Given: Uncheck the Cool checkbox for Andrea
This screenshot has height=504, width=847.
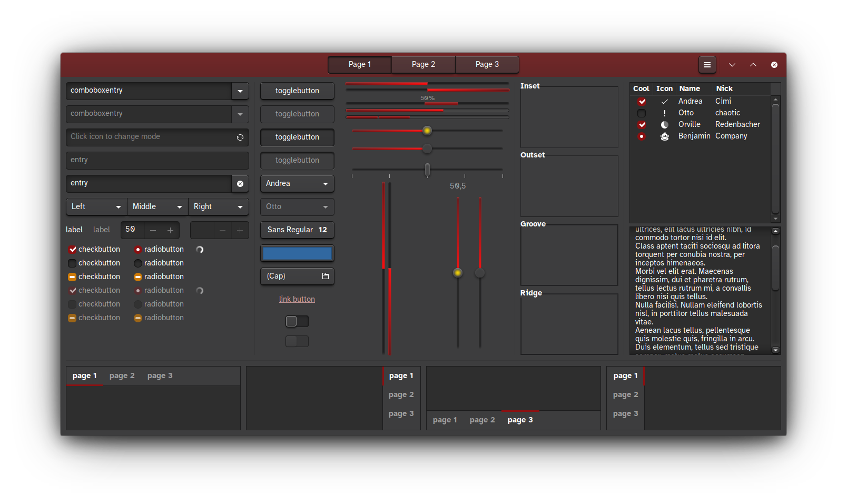Looking at the screenshot, I should [642, 102].
